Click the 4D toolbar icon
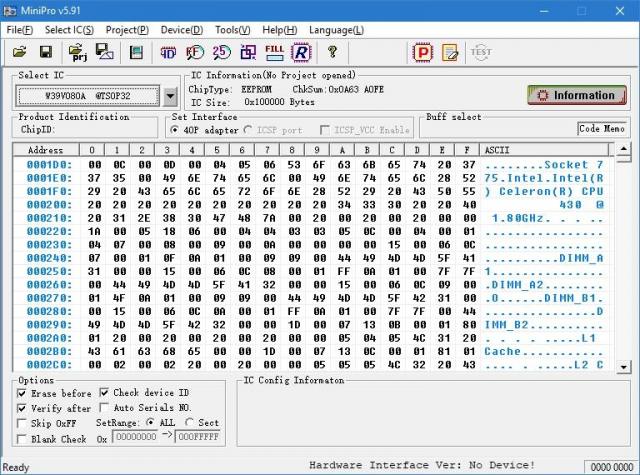 pyautogui.click(x=168, y=51)
